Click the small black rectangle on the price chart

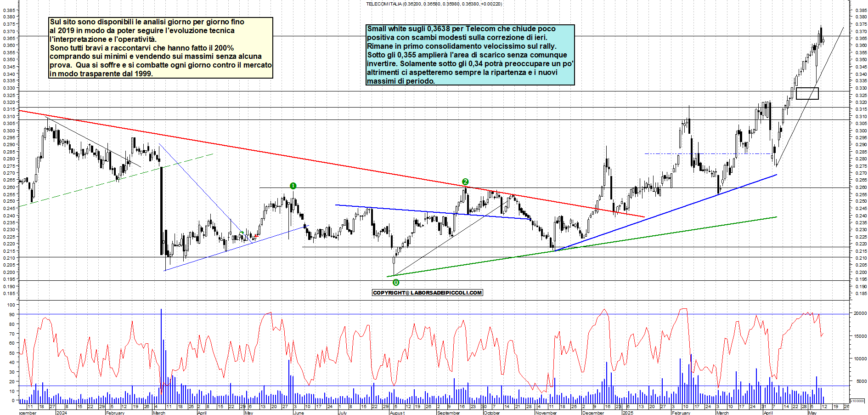pyautogui.click(x=807, y=93)
